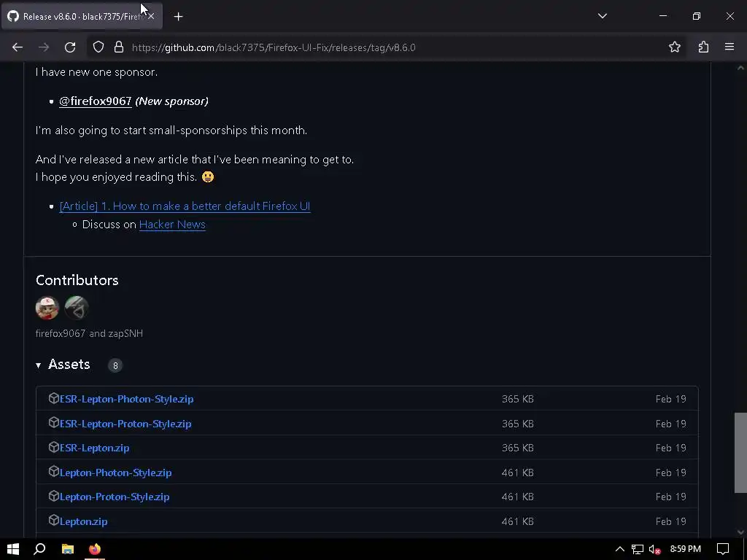Follow the Hacker News link

point(172,225)
